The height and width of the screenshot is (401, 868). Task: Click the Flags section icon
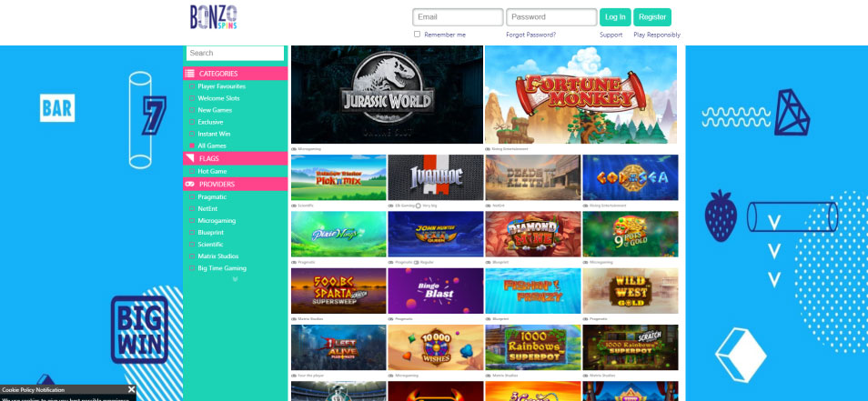(189, 158)
